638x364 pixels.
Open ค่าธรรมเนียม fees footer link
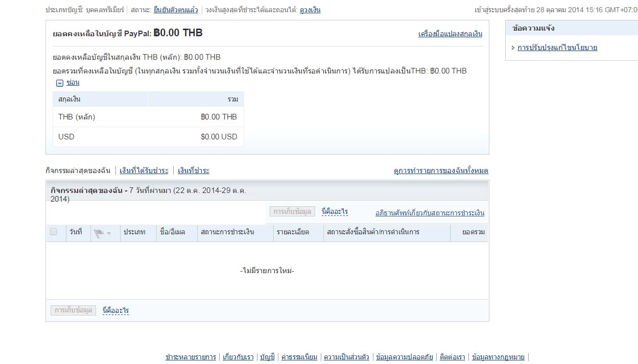(299, 357)
